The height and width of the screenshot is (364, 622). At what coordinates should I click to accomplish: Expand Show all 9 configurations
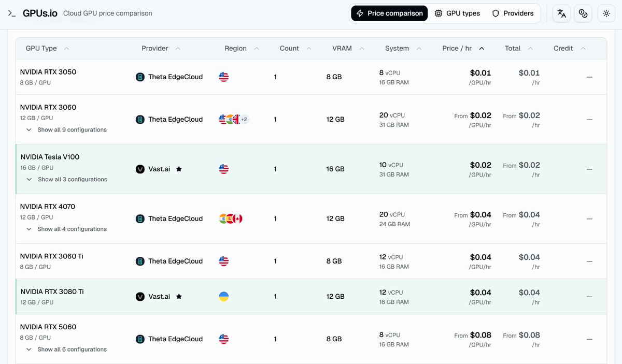[x=67, y=130]
